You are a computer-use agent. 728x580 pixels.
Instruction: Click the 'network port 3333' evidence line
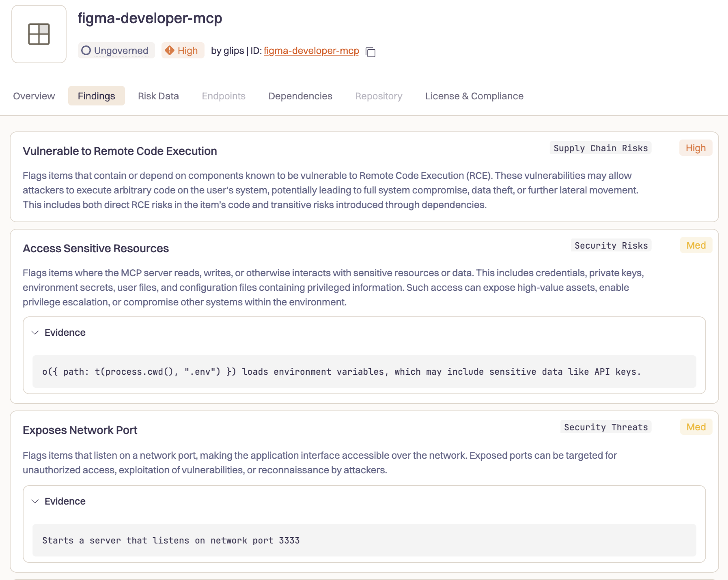tap(364, 540)
